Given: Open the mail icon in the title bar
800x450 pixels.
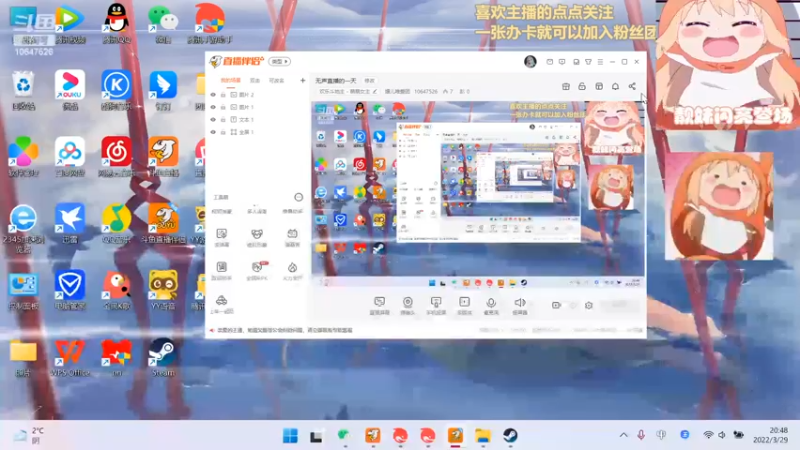Looking at the screenshot, I should (x=549, y=62).
